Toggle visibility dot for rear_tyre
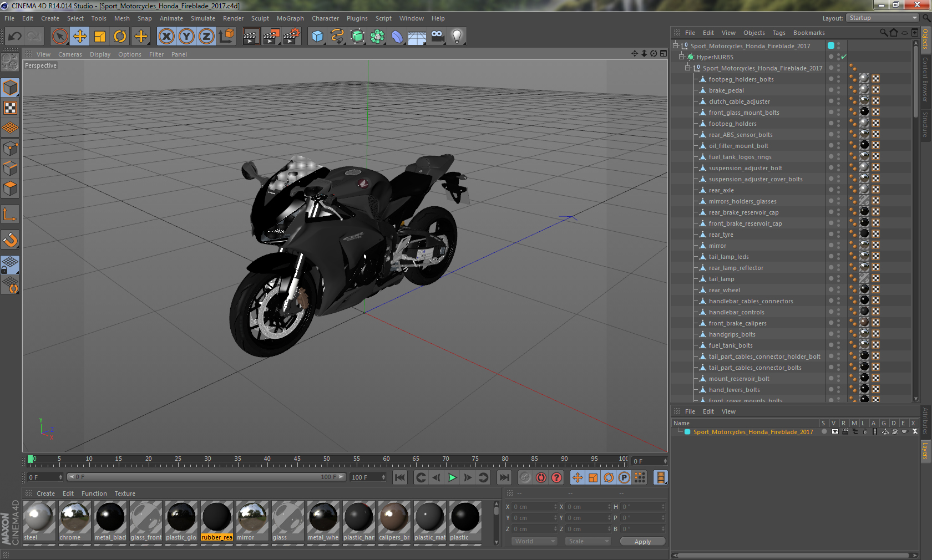This screenshot has height=560, width=932. [831, 233]
